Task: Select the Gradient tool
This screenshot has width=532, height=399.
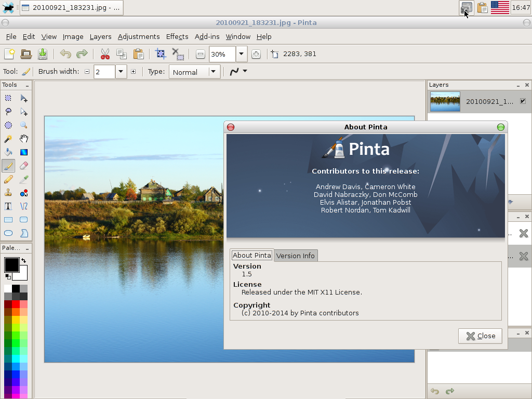Action: pyautogui.click(x=24, y=152)
